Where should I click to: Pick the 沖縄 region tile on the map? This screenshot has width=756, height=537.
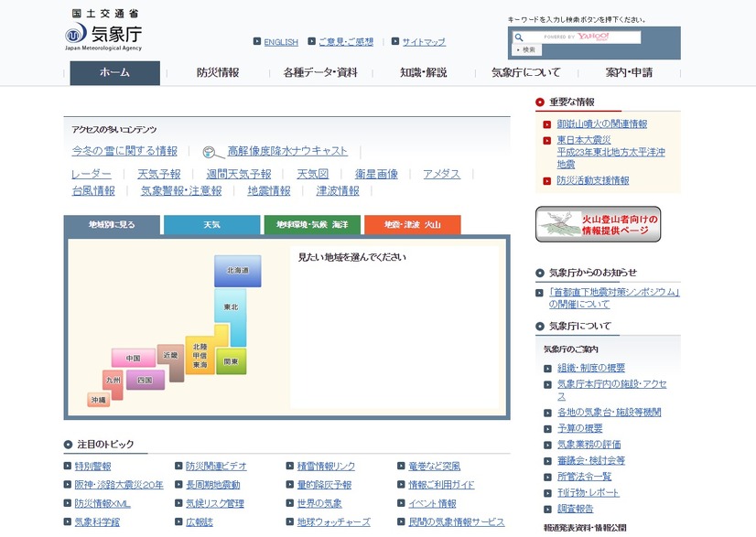[x=98, y=400]
